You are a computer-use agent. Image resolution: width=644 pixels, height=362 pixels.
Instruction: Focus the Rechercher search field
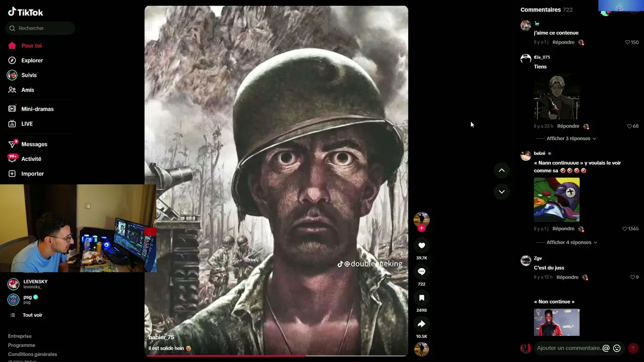pyautogui.click(x=40, y=28)
